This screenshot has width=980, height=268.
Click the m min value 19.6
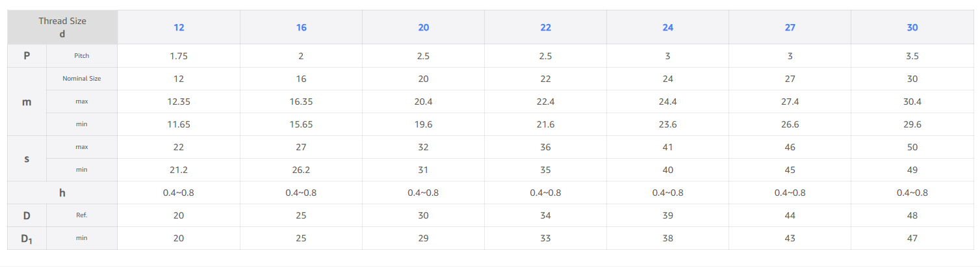click(x=423, y=124)
